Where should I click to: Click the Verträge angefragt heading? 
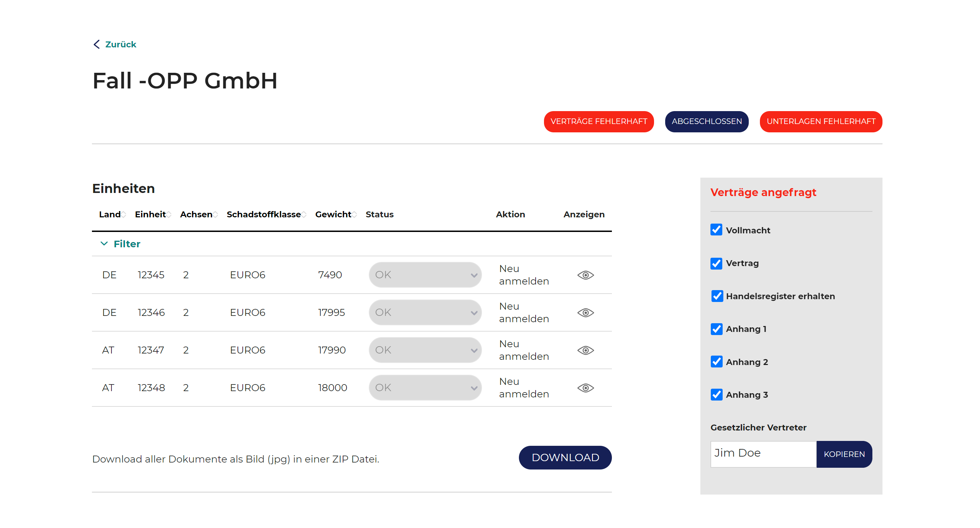tap(763, 193)
